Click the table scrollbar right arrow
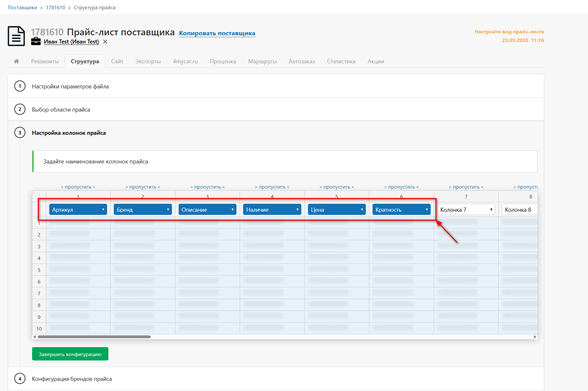Viewport: 588px width, 391px height. click(x=535, y=337)
